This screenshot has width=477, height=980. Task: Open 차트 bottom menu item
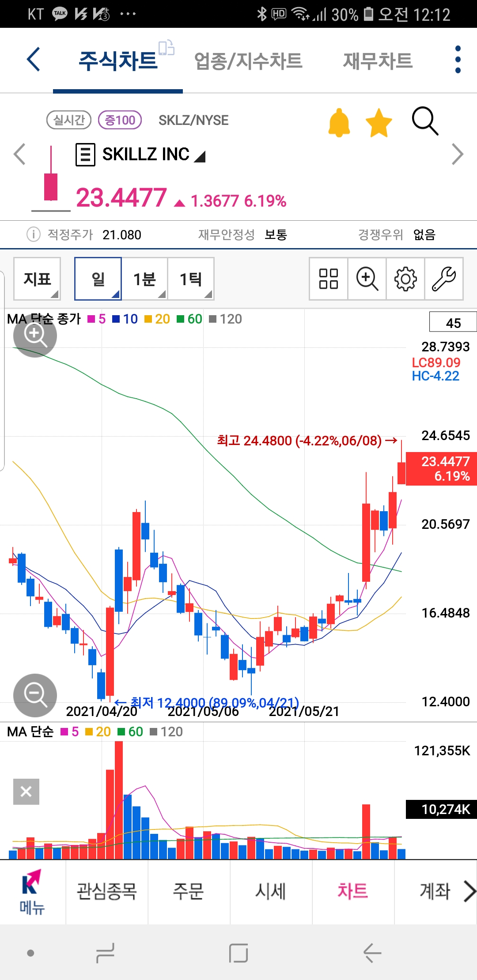pyautogui.click(x=353, y=891)
